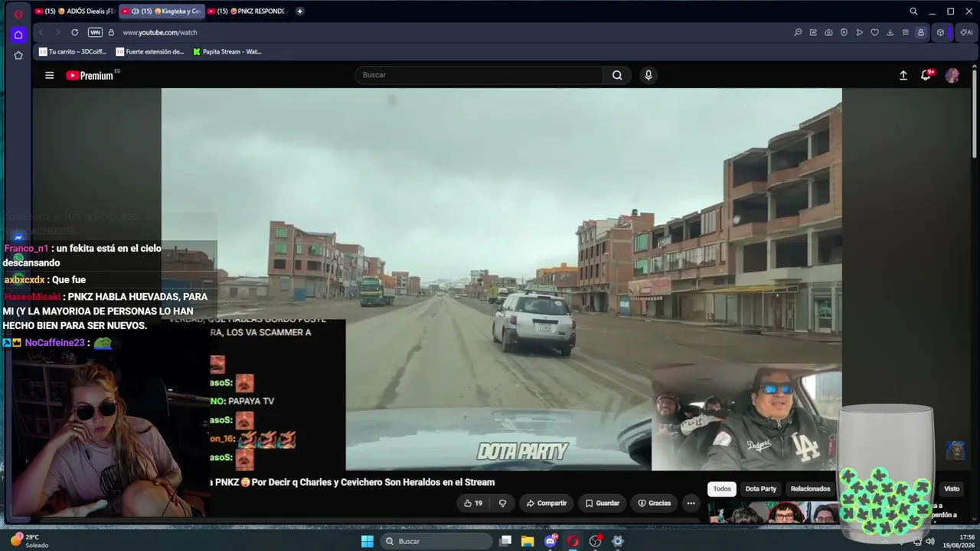This screenshot has height=551, width=980.
Task: Switch to the PNKZ RESPONDE tab
Action: 248,11
